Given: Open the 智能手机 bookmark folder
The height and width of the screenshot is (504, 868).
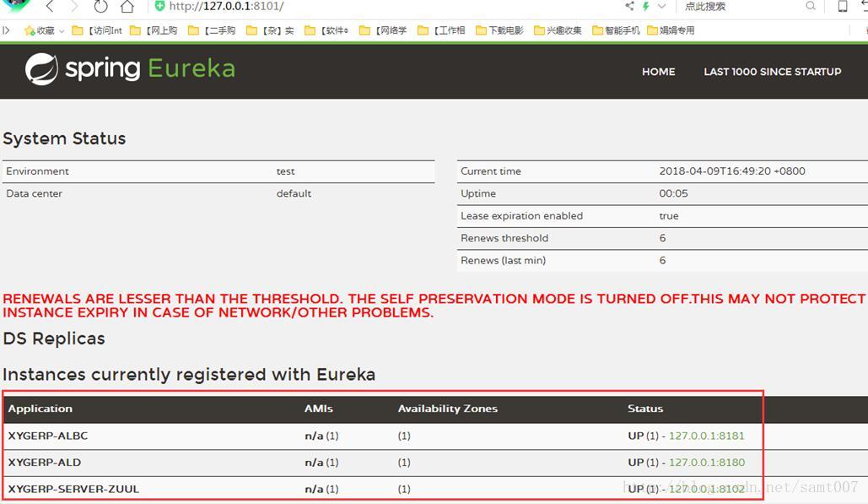Looking at the screenshot, I should coord(616,30).
